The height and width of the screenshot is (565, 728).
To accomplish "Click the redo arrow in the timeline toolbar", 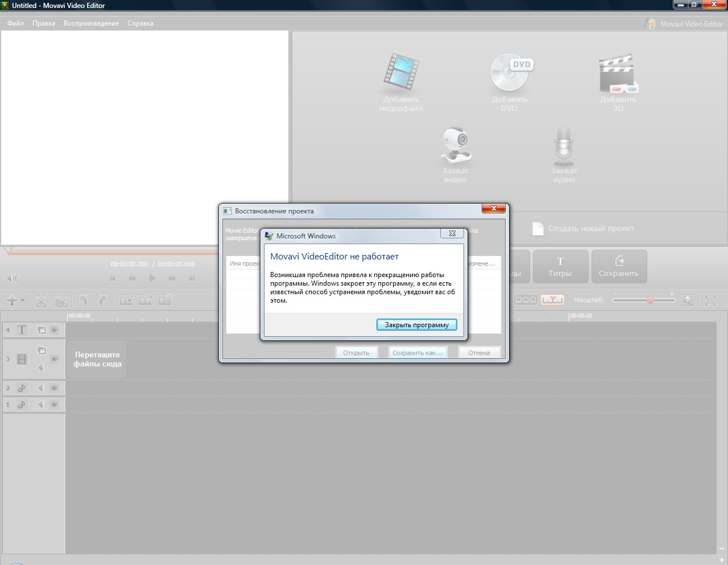I will pos(103,300).
